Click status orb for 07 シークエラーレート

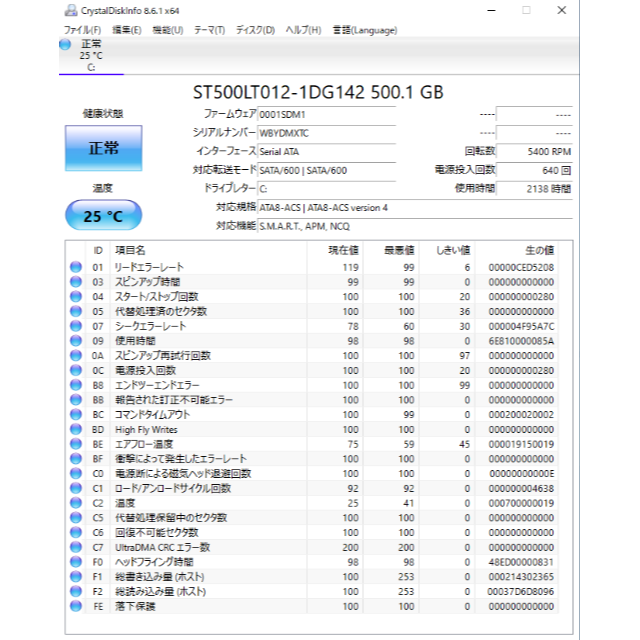click(76, 326)
